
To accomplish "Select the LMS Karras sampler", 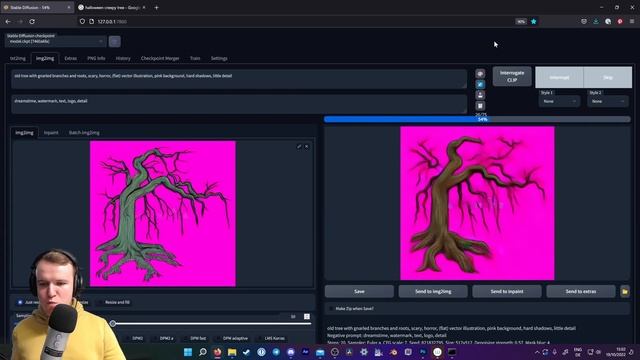I will pyautogui.click(x=271, y=338).
